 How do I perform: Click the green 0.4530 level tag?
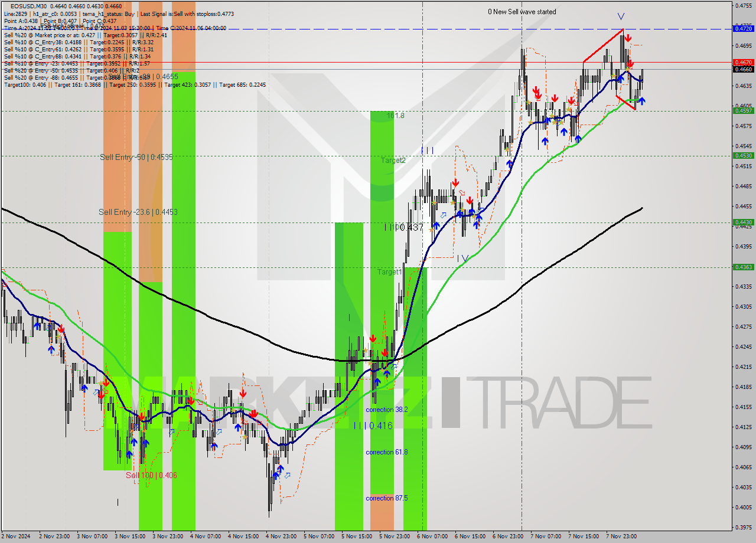(742, 155)
